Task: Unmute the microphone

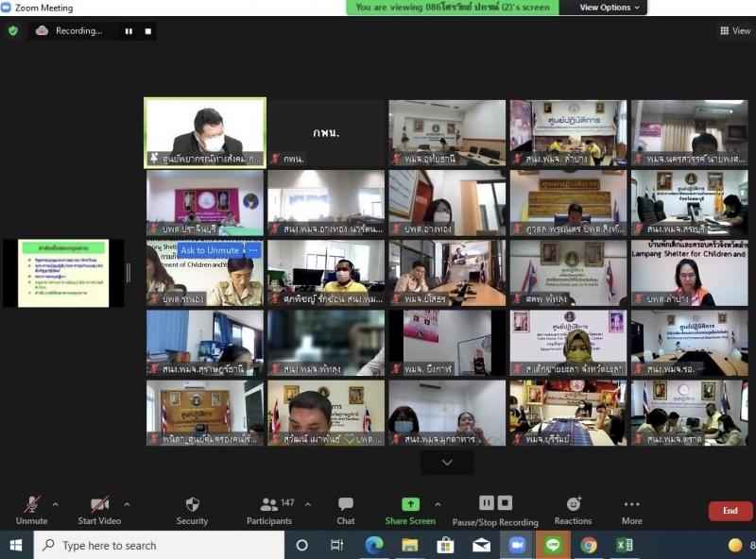Action: (32, 510)
